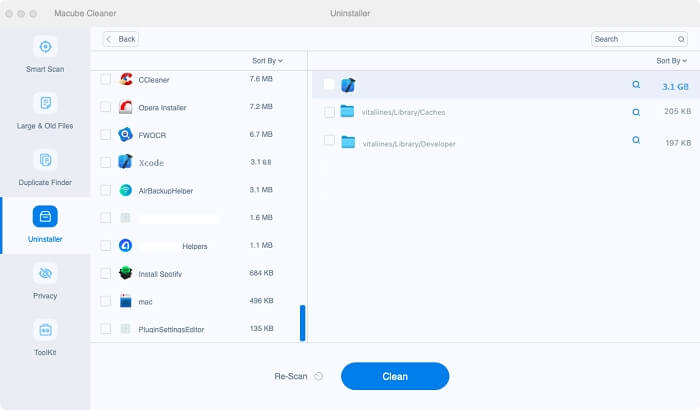Click the app list vertical scrollbar
The height and width of the screenshot is (410, 700).
pos(303,323)
